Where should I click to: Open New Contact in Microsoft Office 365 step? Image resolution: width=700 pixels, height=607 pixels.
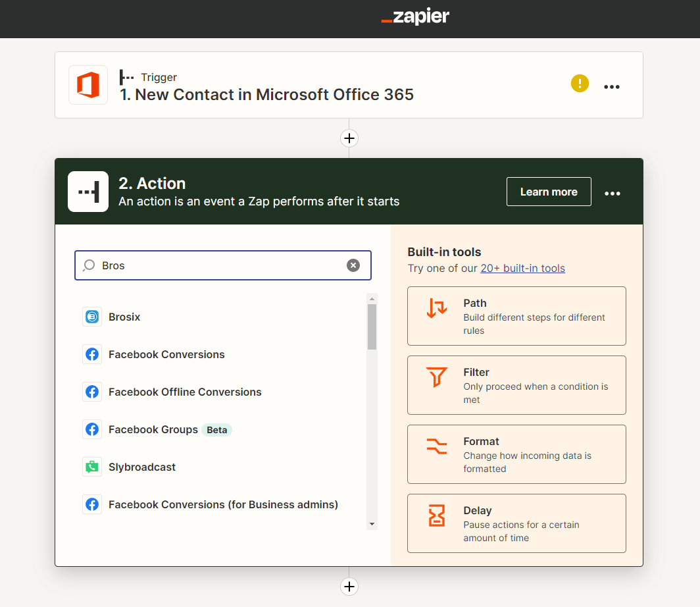[x=349, y=85]
